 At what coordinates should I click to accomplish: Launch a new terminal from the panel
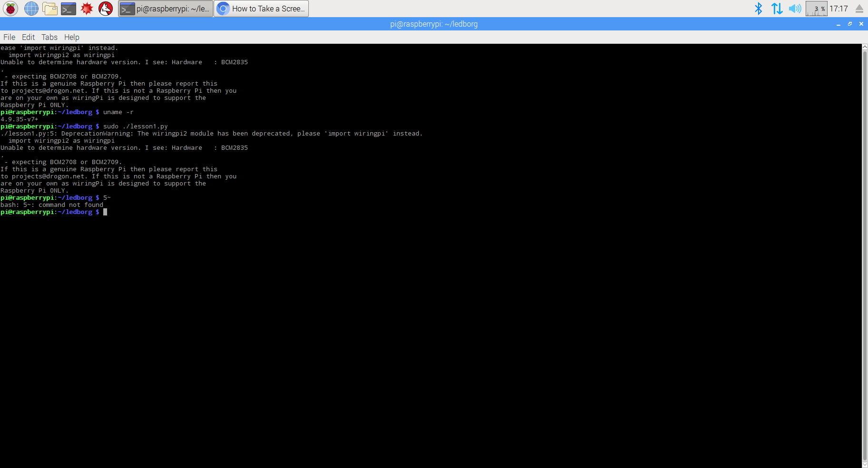[69, 9]
